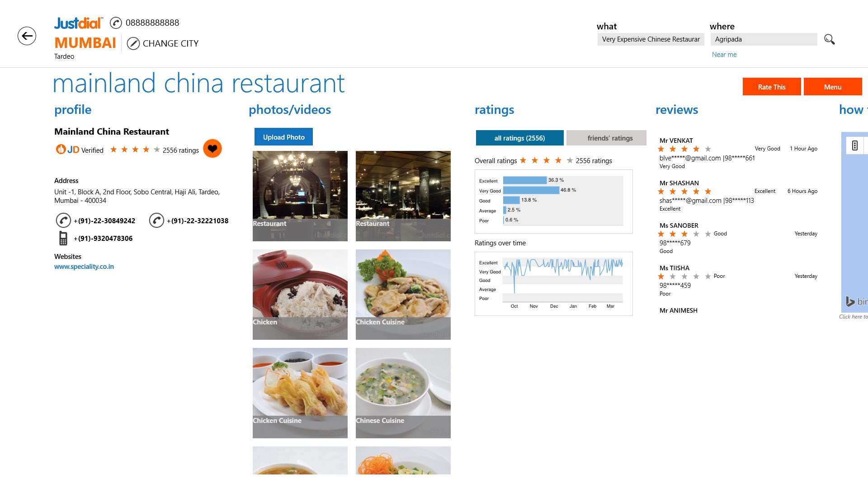Click the Change City pencil icon
This screenshot has width=868, height=488.
(133, 43)
